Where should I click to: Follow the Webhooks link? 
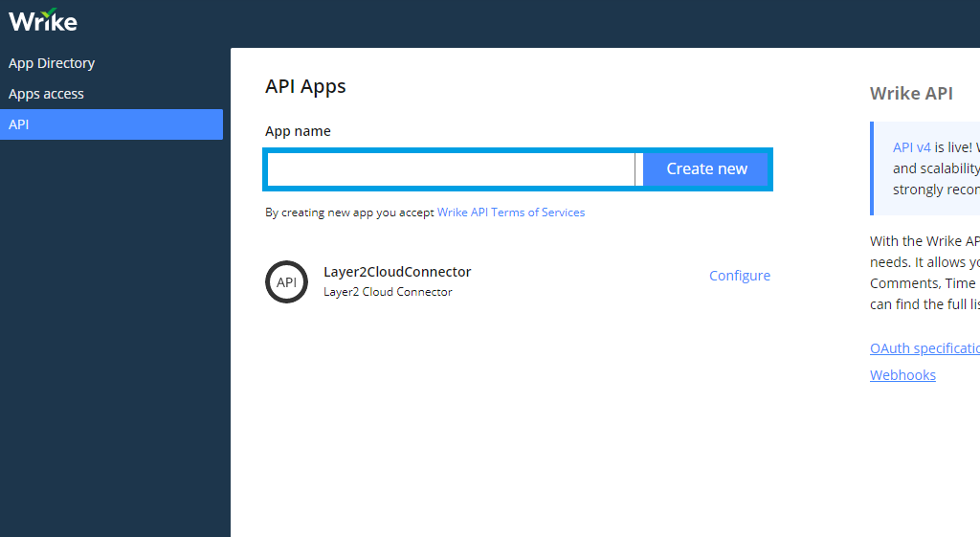tap(902, 375)
